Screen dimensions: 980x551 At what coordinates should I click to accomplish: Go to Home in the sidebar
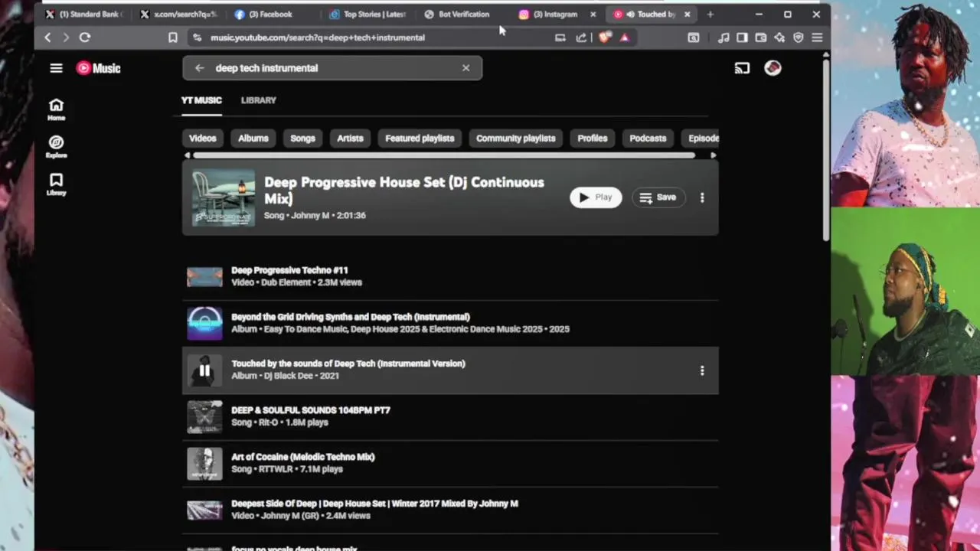56,109
